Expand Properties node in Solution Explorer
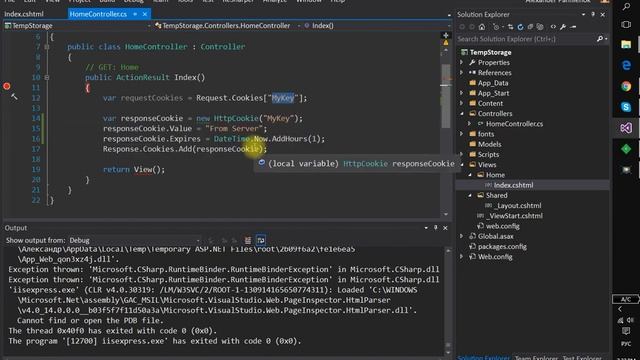The height and width of the screenshot is (360, 640). [x=462, y=62]
